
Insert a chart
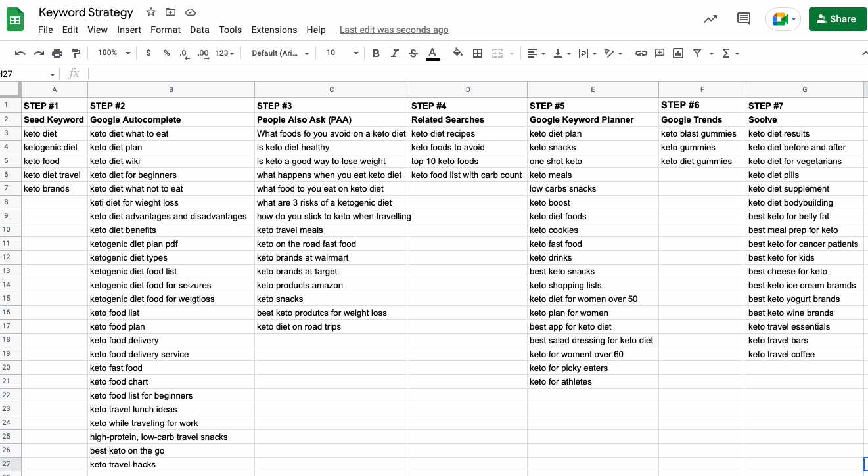pos(678,53)
